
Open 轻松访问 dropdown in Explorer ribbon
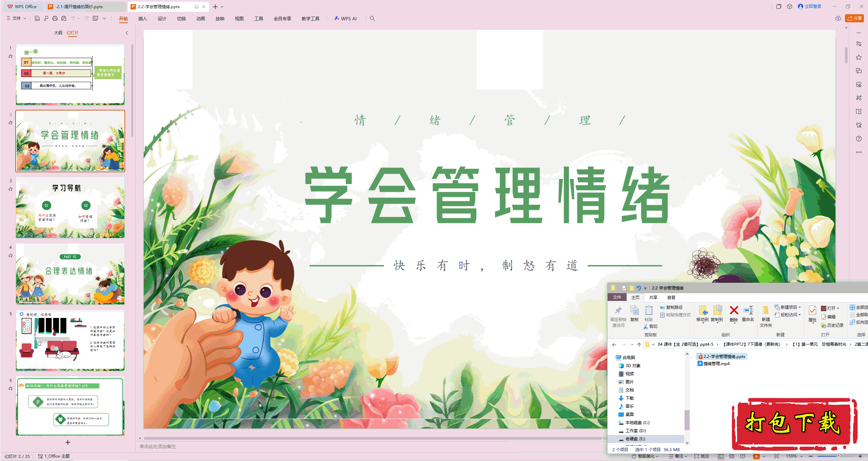(x=788, y=315)
